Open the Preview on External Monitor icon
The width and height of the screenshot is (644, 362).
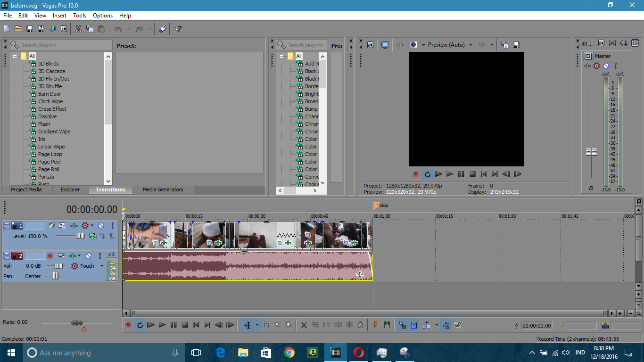385,44
